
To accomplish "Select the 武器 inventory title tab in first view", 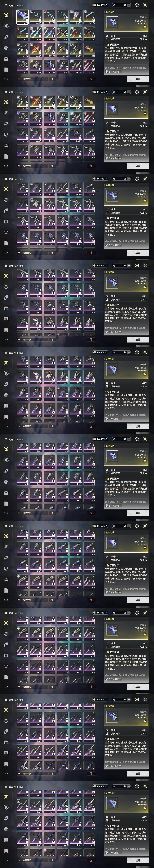I will click(x=11, y=5).
